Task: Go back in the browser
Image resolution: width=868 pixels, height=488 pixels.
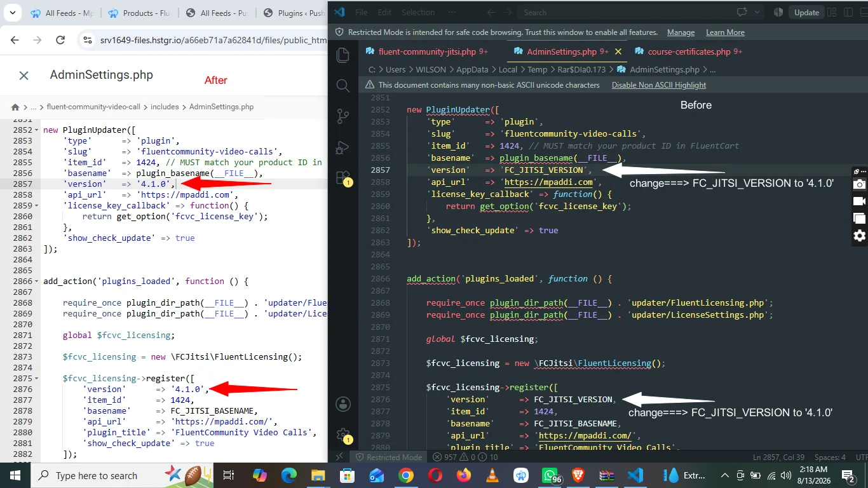Action: 15,40
